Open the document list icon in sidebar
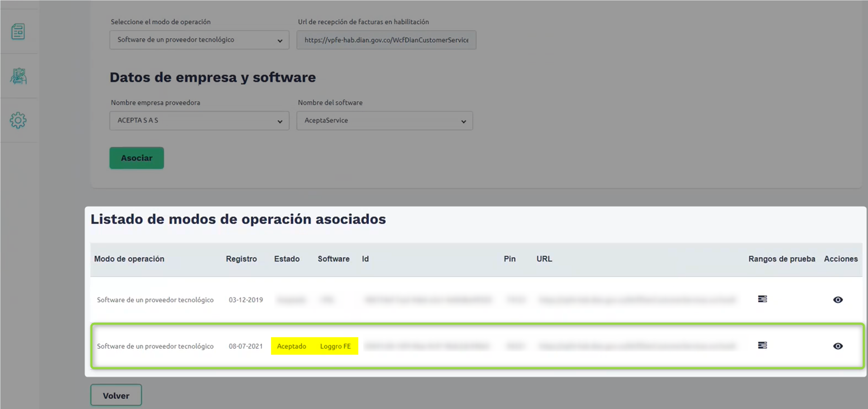The image size is (868, 409). (x=18, y=32)
